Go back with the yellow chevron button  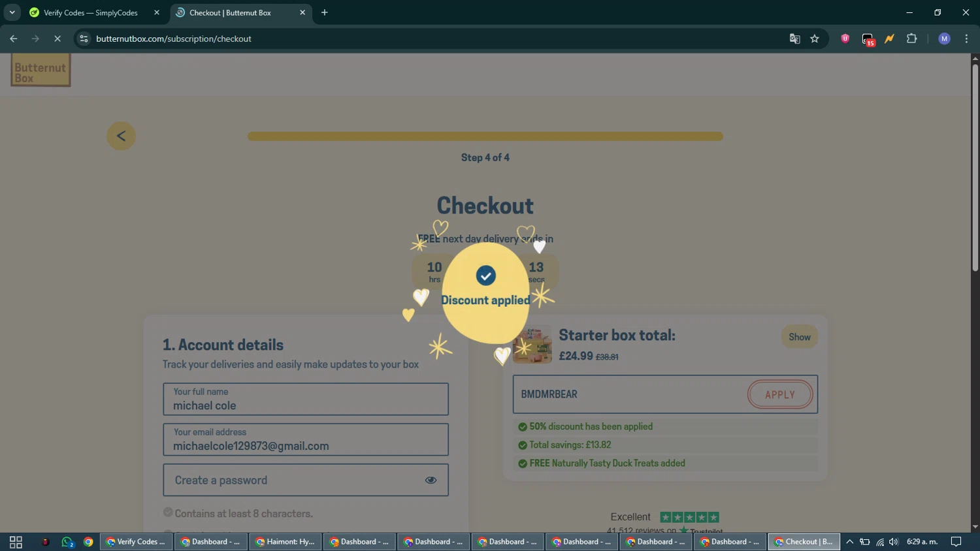tap(121, 136)
